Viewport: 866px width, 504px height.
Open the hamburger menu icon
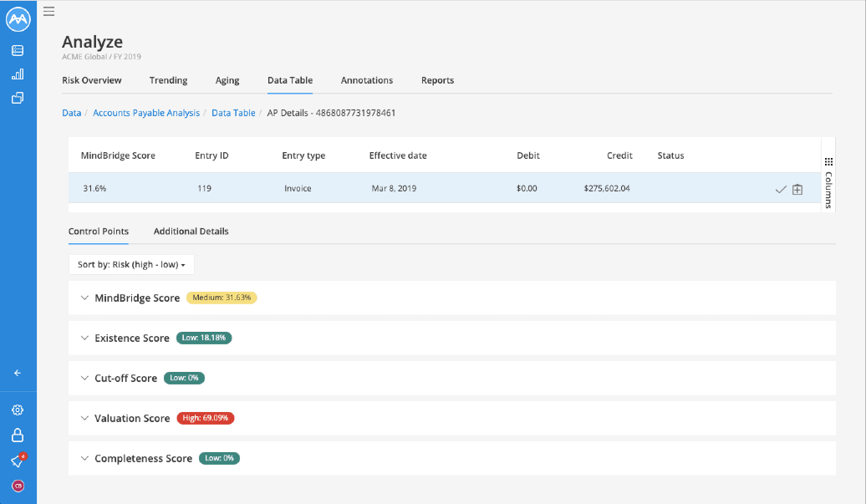[49, 12]
